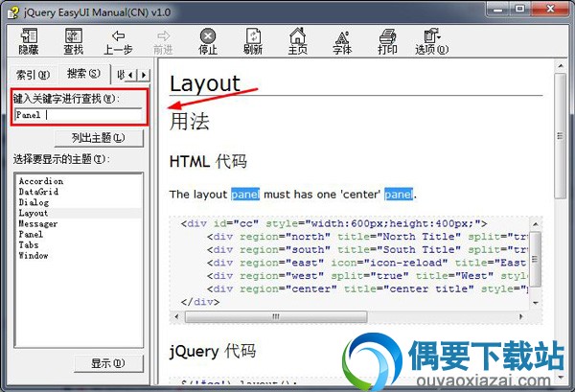This screenshot has width=575, height=392.
Task: Select Window in the topic list
Action: [34, 256]
